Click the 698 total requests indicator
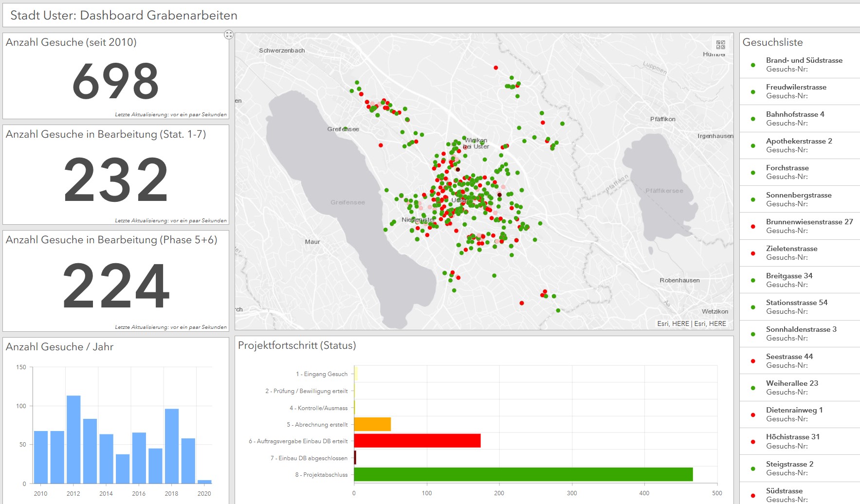 (x=116, y=81)
